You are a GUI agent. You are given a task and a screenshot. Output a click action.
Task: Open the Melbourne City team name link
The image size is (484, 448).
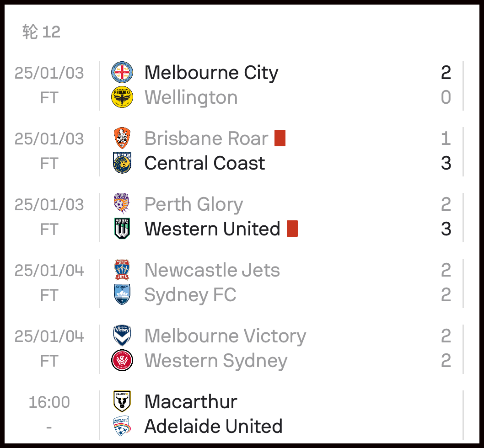[x=211, y=73]
